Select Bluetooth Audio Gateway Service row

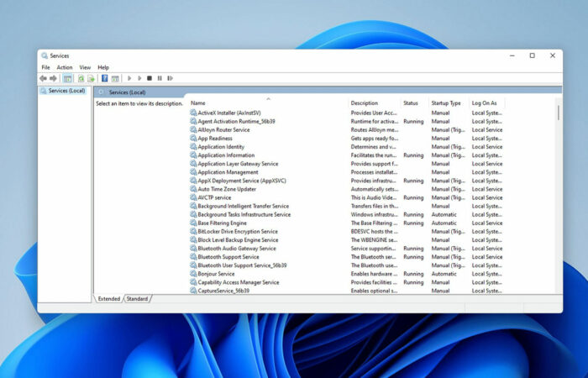click(346, 249)
